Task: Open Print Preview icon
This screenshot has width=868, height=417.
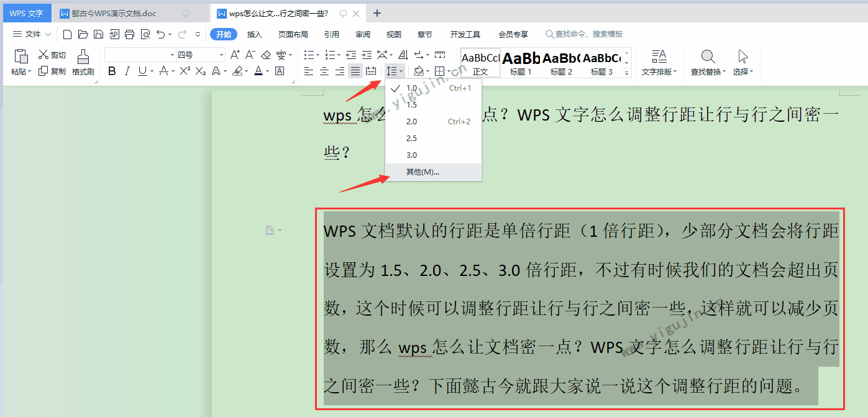Action: pos(145,34)
